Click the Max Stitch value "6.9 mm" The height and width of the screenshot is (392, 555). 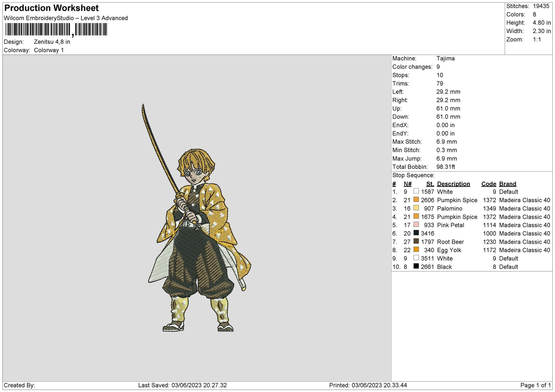[447, 142]
